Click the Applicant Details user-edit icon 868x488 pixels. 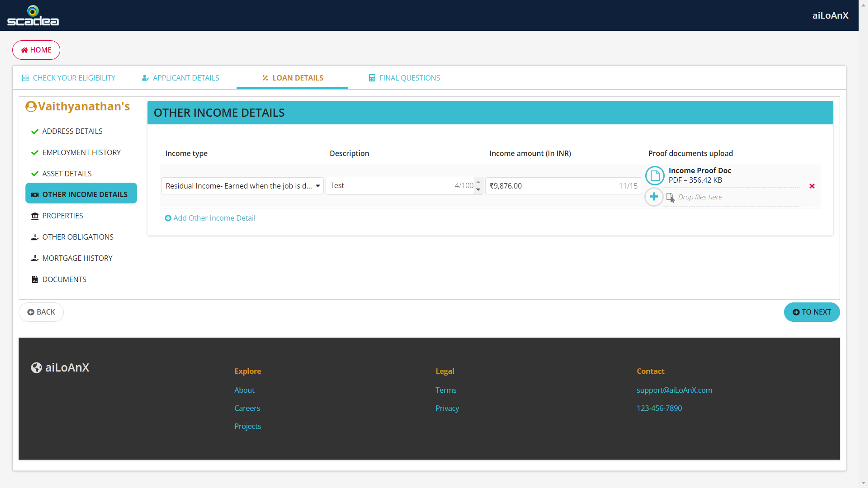tap(145, 78)
